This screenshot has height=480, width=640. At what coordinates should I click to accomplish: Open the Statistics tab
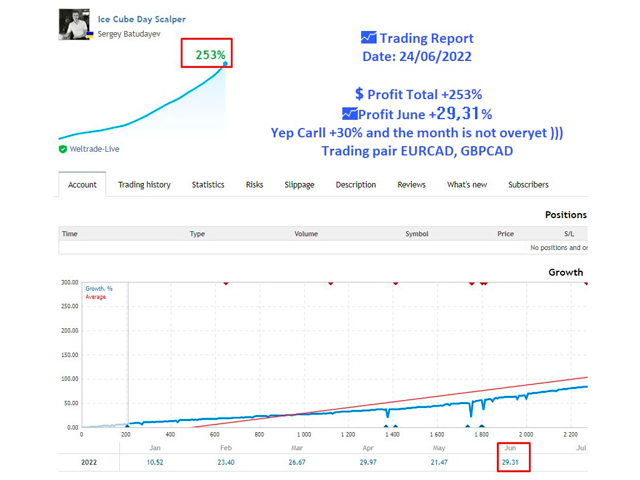pyautogui.click(x=208, y=185)
